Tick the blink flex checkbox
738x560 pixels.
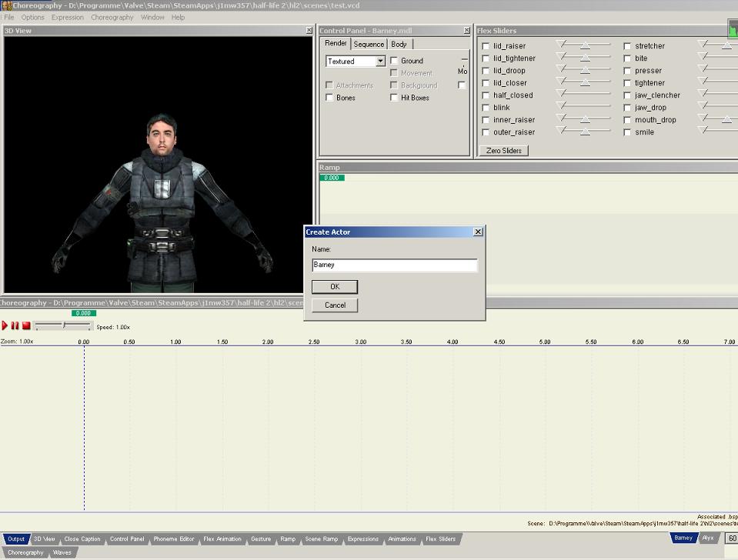[x=486, y=107]
